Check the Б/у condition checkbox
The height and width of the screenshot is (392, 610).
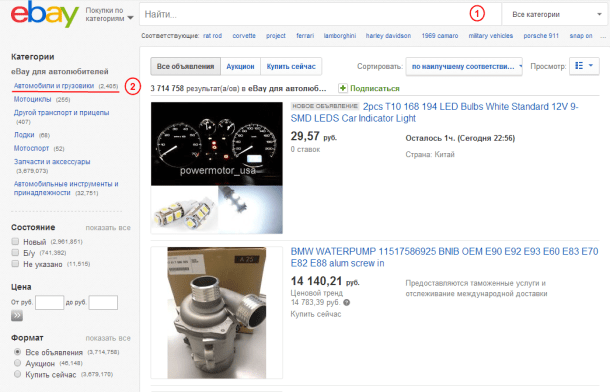pos(15,253)
